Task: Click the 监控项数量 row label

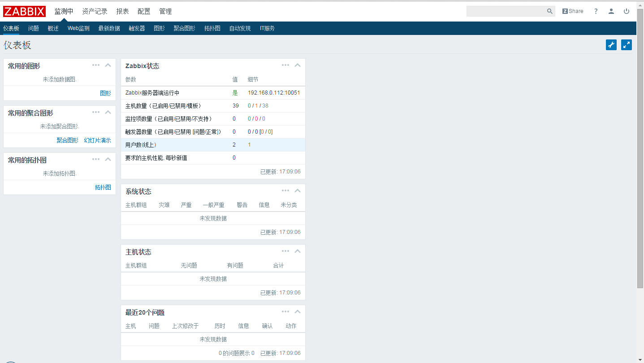Action: (169, 119)
